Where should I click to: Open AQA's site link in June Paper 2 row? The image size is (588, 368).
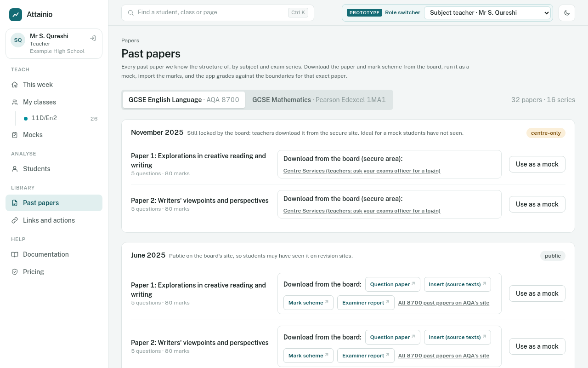coord(444,356)
